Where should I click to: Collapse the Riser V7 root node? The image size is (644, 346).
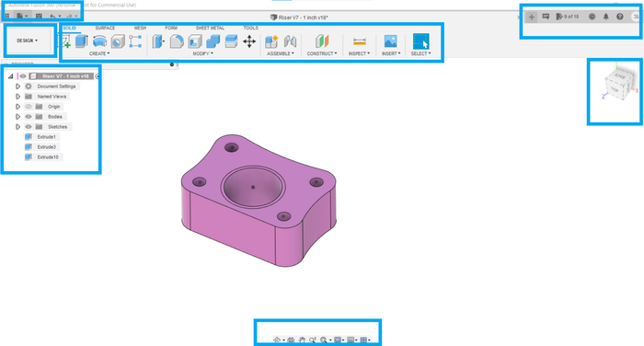click(11, 76)
